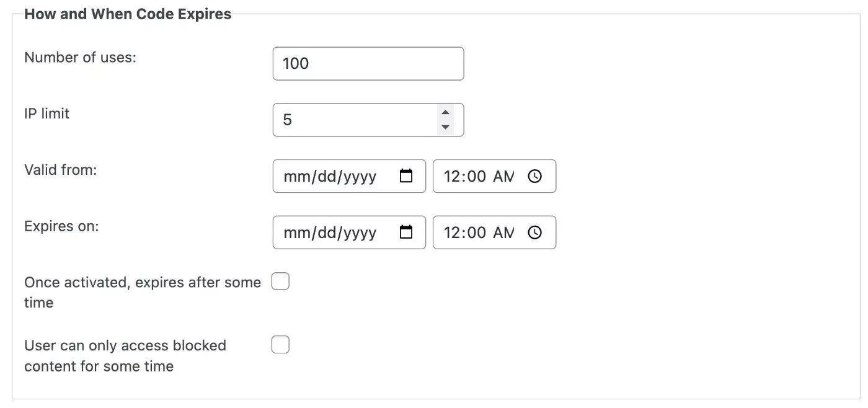Select the Valid from mm/dd/yyyy date field
The height and width of the screenshot is (408, 868).
tap(349, 176)
